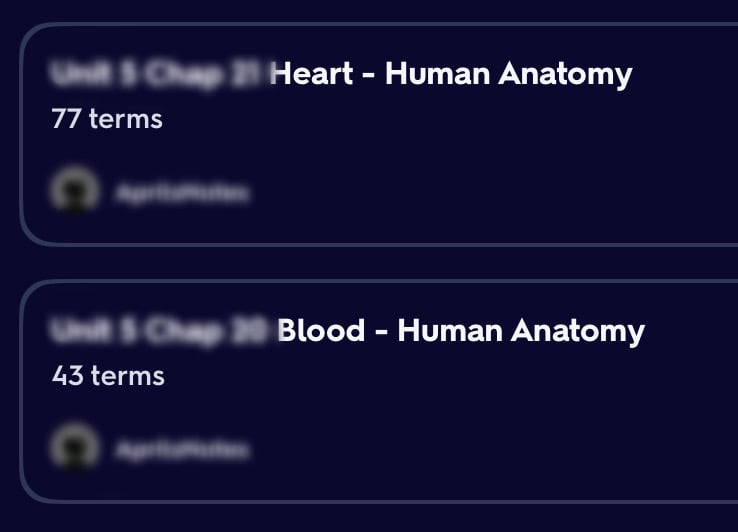The image size is (738, 532).
Task: Click Human Anatomy text in the Heart card
Action: [508, 74]
